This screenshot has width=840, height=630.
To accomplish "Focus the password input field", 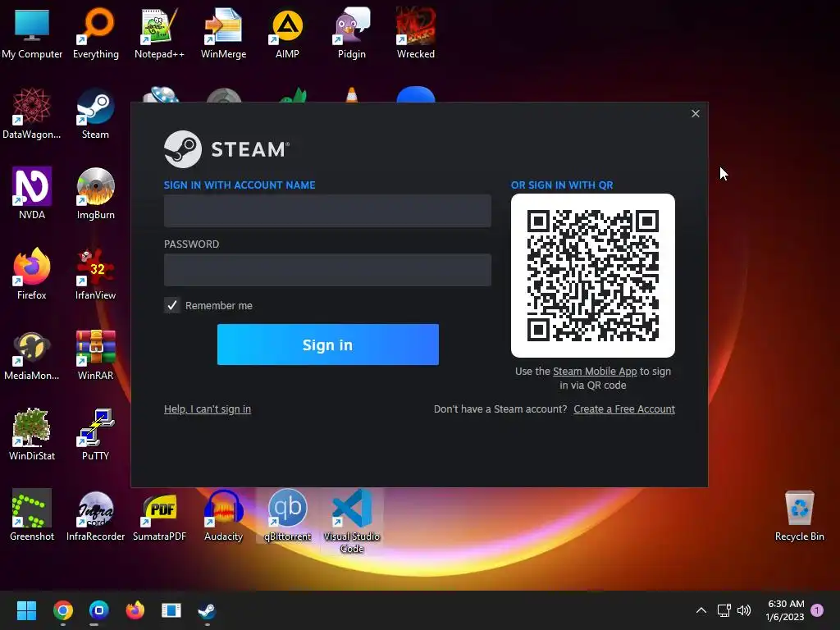I will point(327,269).
